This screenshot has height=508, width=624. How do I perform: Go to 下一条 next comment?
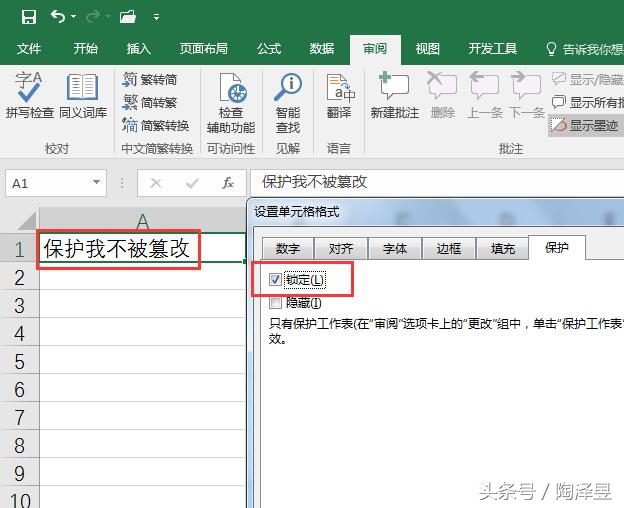(x=527, y=95)
